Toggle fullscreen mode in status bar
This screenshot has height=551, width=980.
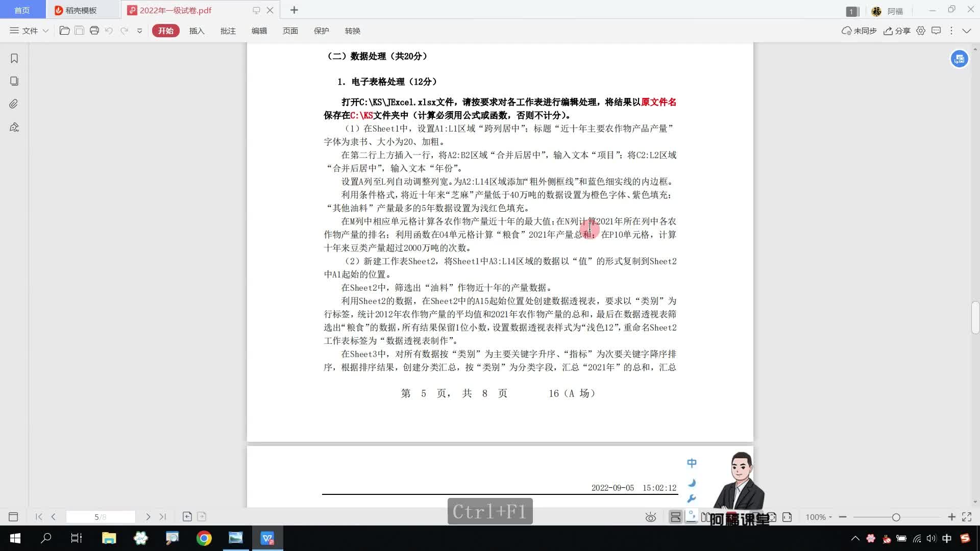[x=967, y=517]
